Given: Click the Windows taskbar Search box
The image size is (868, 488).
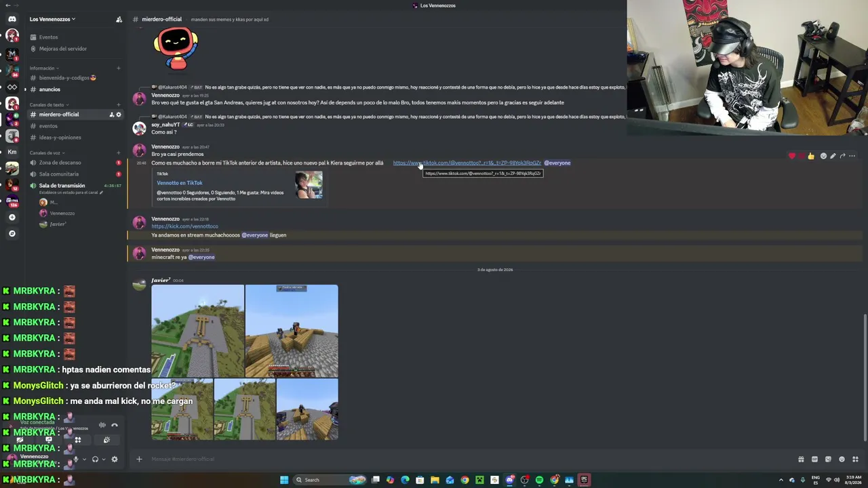Looking at the screenshot, I should click(x=330, y=480).
